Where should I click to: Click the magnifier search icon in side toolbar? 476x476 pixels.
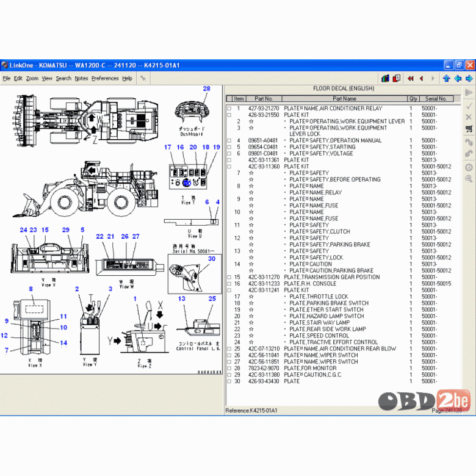tap(469, 179)
